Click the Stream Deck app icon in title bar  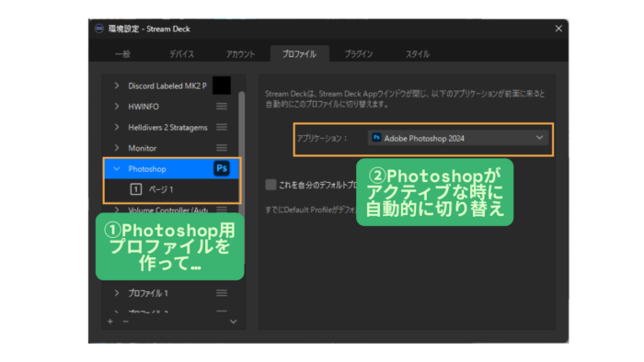99,28
